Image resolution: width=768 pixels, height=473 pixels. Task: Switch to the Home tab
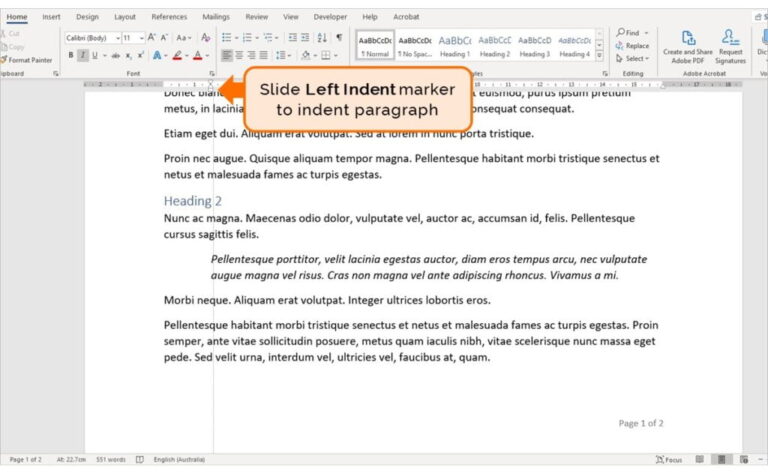[17, 17]
